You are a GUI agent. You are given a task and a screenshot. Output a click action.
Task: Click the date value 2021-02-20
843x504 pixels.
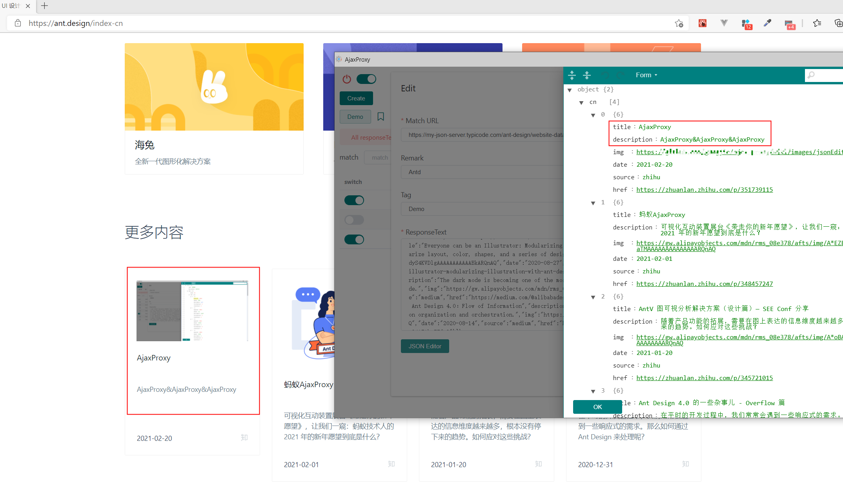pos(654,164)
